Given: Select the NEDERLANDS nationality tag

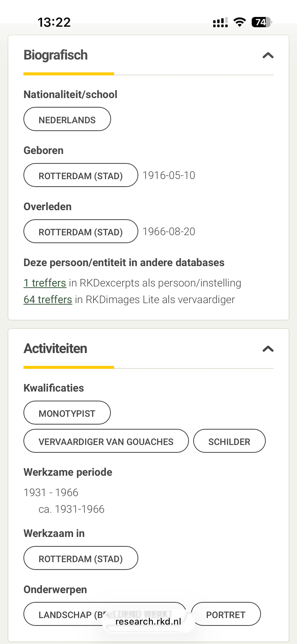Looking at the screenshot, I should click(67, 119).
